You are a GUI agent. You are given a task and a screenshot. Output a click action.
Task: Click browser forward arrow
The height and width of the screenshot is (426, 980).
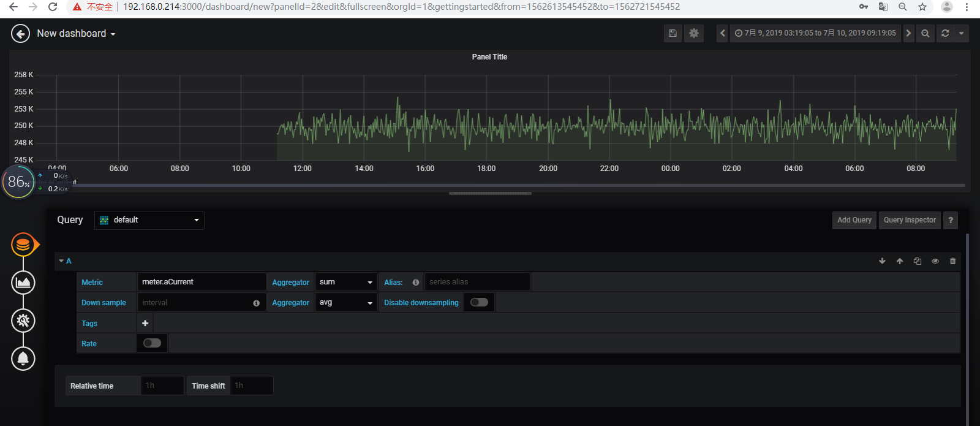tap(33, 7)
